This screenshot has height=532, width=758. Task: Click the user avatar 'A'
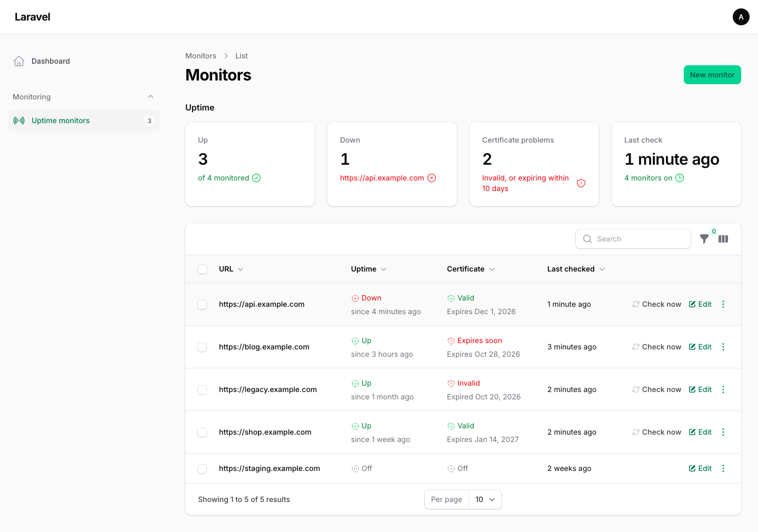pos(741,17)
